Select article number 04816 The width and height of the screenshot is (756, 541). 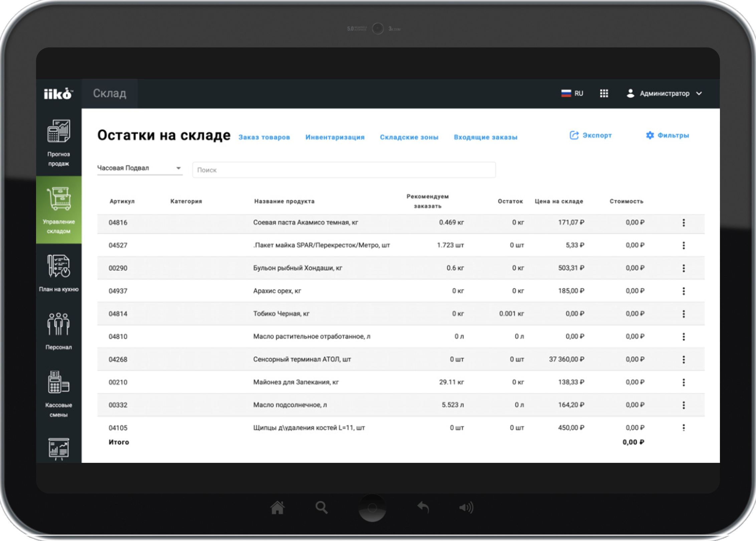[118, 223]
